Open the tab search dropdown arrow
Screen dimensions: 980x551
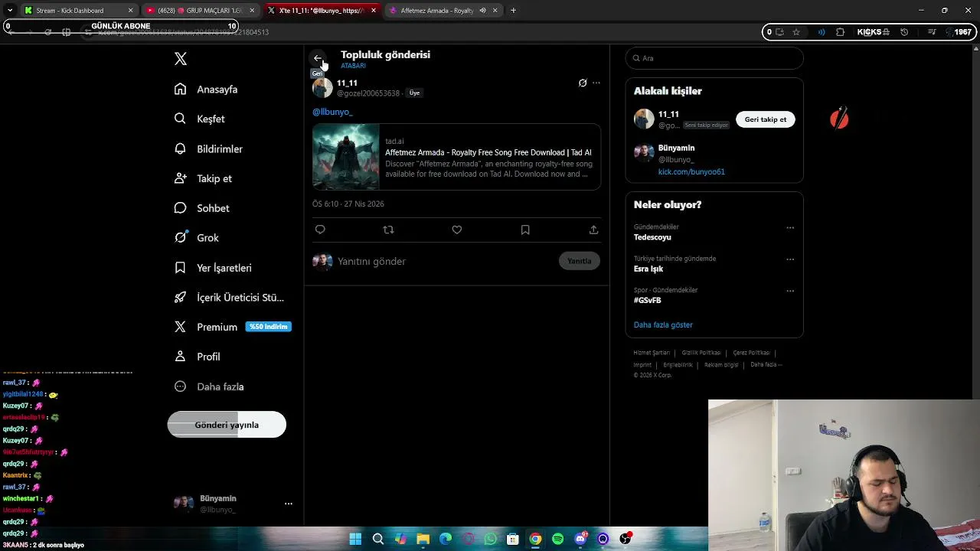9,11
